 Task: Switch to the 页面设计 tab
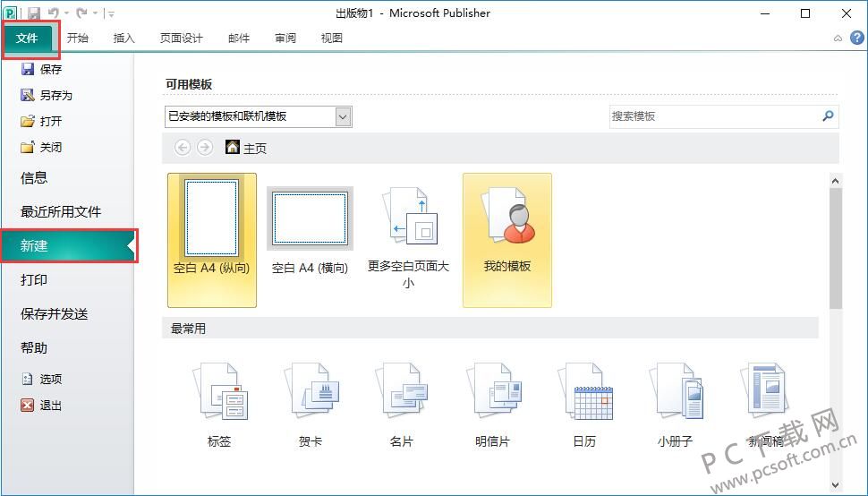[x=182, y=38]
